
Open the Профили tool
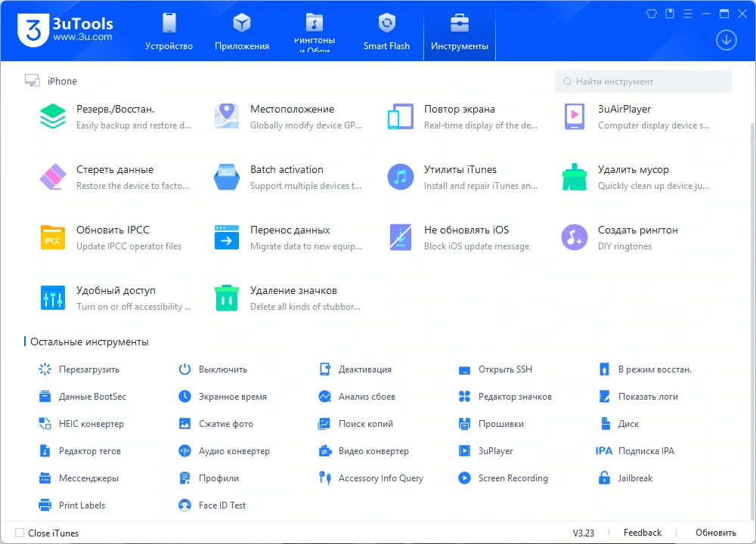(x=209, y=478)
